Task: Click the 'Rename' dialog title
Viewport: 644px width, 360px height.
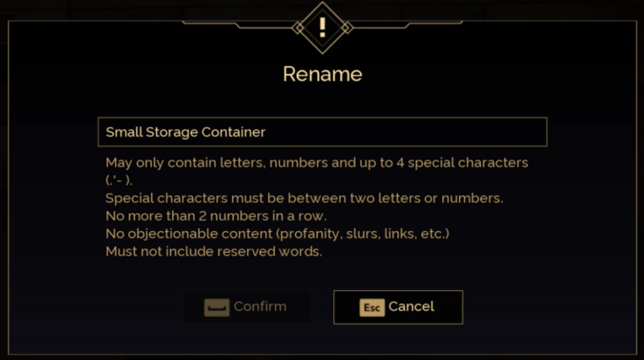Action: coord(322,74)
